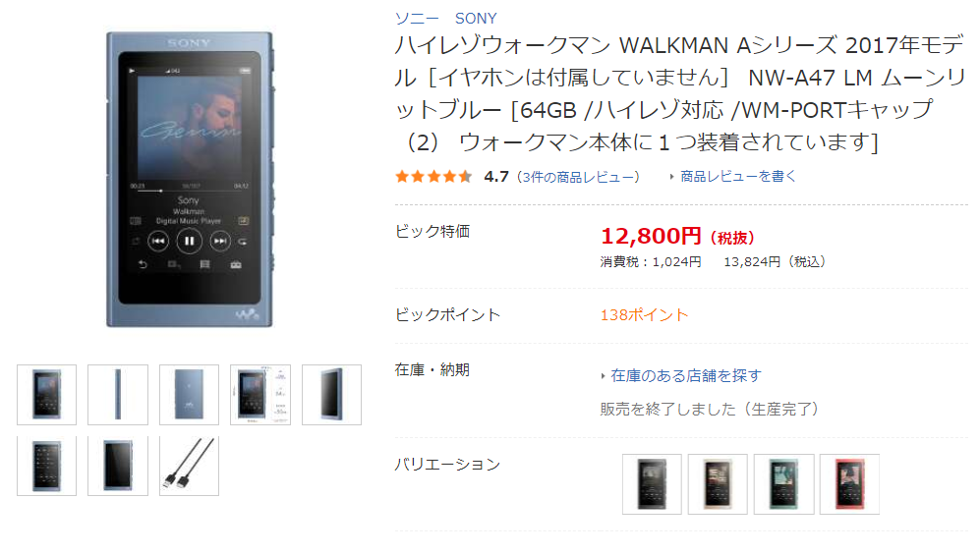The width and height of the screenshot is (980, 555).
Task: Select the side-profile thumbnail image
Action: tap(118, 395)
